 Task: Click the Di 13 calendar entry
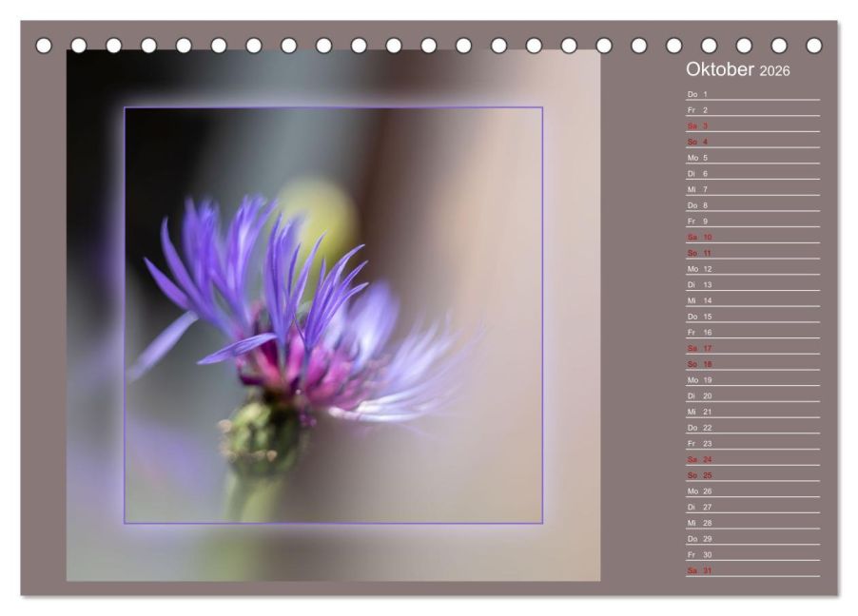click(x=751, y=284)
